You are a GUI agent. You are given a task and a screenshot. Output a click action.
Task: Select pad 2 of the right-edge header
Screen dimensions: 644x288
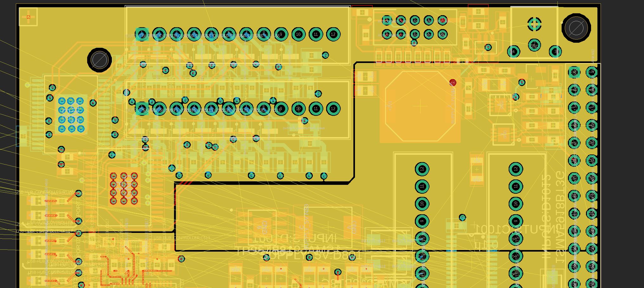[592, 72]
